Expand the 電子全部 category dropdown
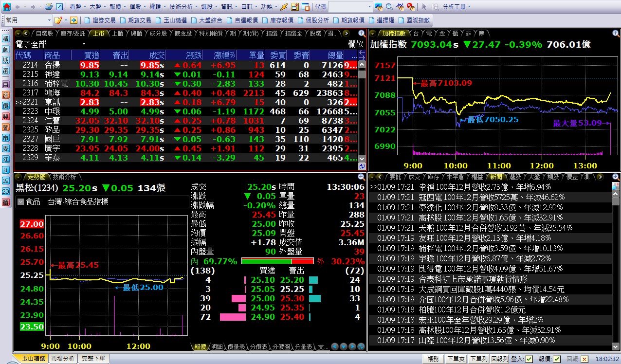Screen dimensions: 621x364 pos(84,44)
